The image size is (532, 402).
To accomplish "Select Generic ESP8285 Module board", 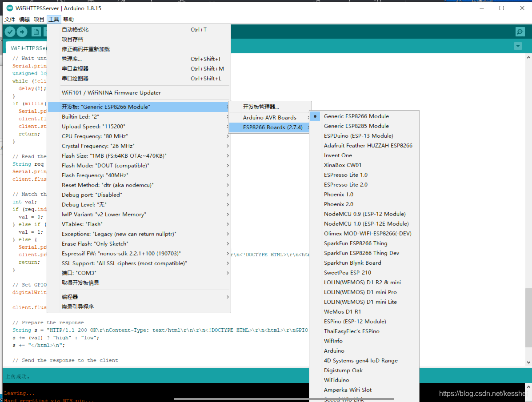I will tap(364, 126).
